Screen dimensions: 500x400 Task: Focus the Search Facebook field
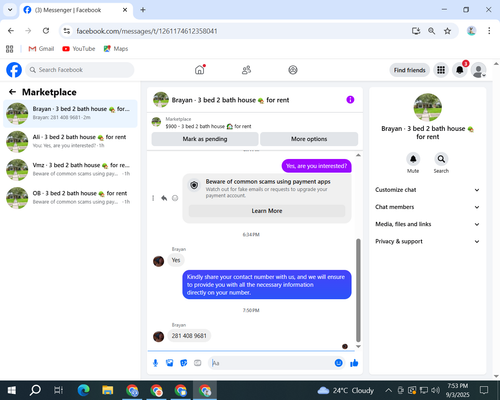pos(80,70)
